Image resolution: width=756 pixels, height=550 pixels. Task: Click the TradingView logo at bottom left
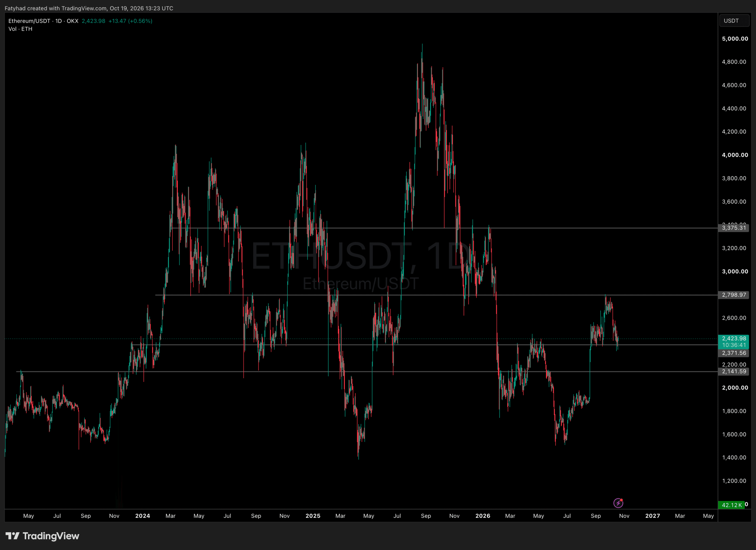pos(42,536)
